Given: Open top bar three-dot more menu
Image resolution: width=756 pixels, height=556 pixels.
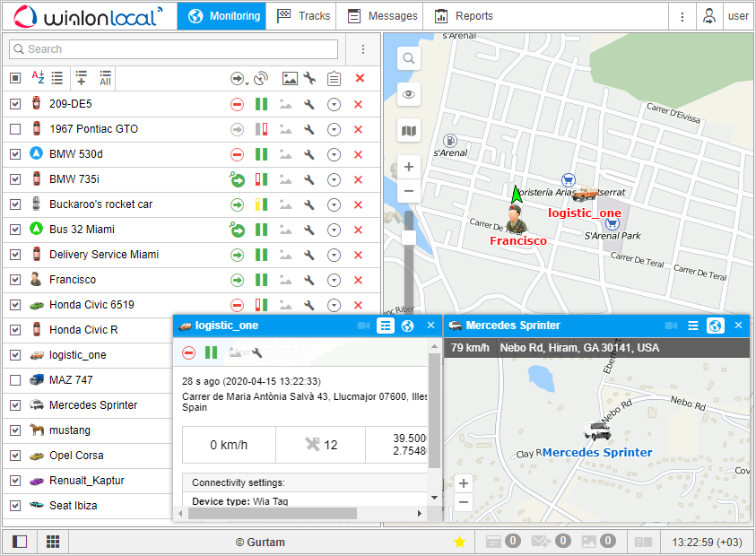Looking at the screenshot, I should (682, 16).
